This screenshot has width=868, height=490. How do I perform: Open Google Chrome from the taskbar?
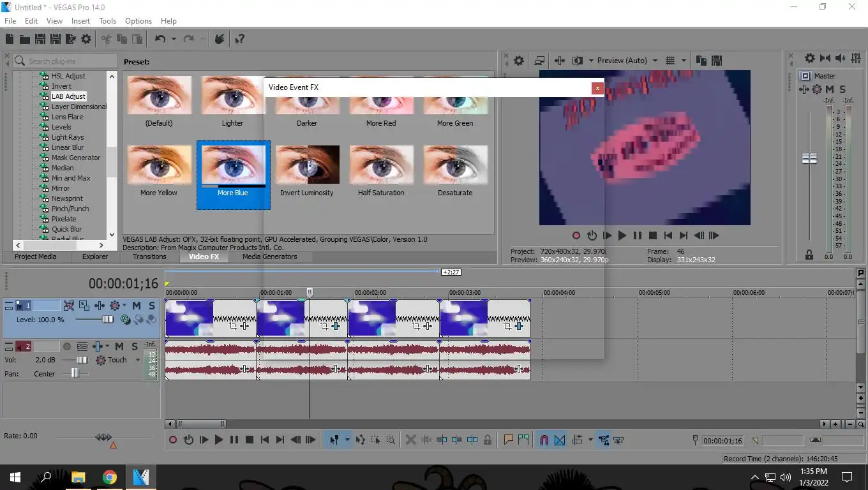(110, 477)
